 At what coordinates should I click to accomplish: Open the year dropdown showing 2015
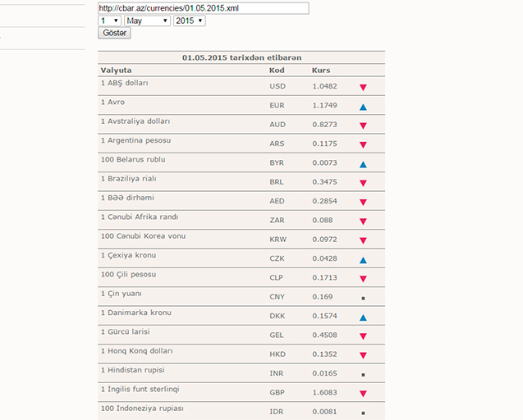pyautogui.click(x=190, y=21)
